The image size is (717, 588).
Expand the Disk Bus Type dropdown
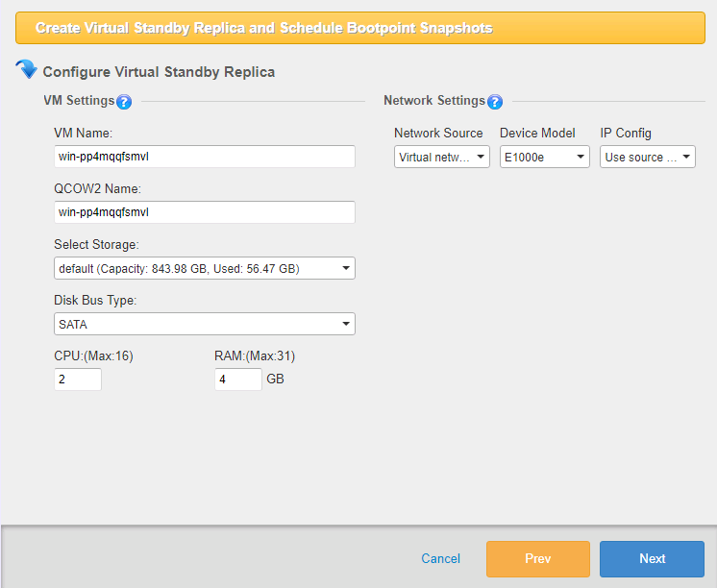point(205,325)
